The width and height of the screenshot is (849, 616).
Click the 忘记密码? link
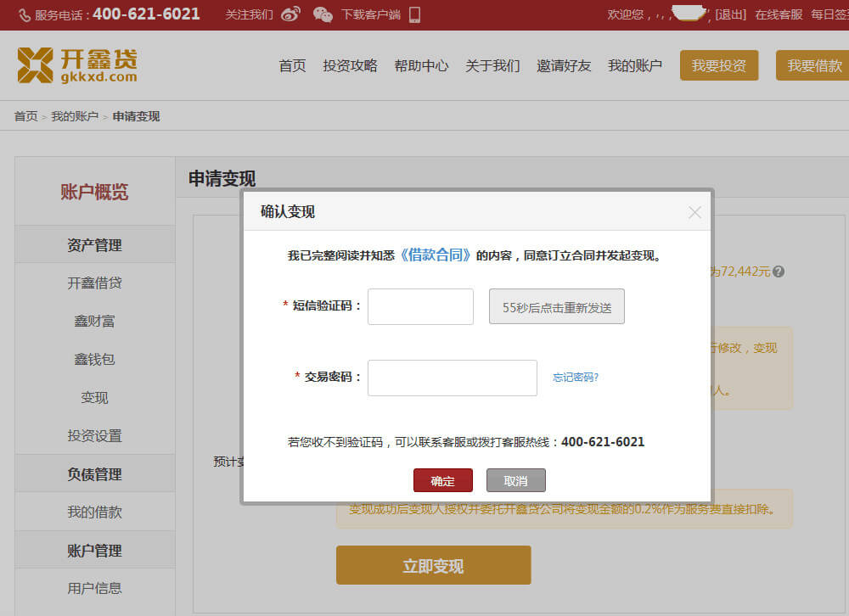click(x=576, y=378)
